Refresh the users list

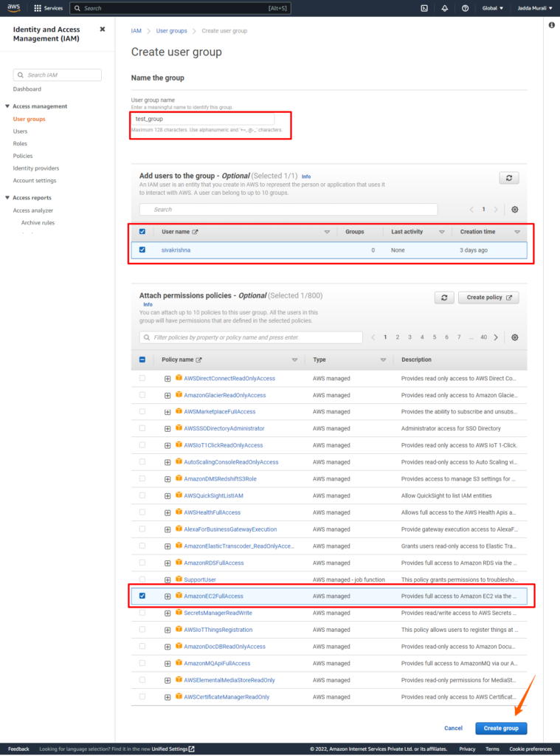[x=509, y=178]
